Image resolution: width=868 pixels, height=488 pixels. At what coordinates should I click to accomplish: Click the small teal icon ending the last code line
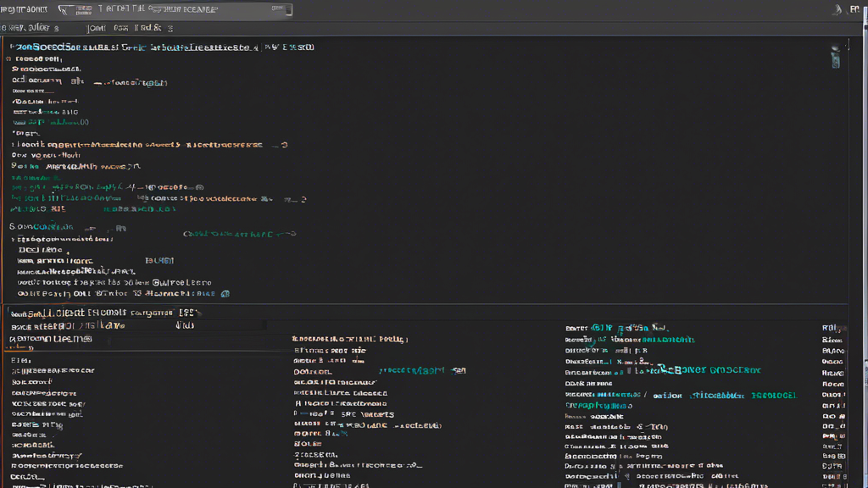point(225,294)
